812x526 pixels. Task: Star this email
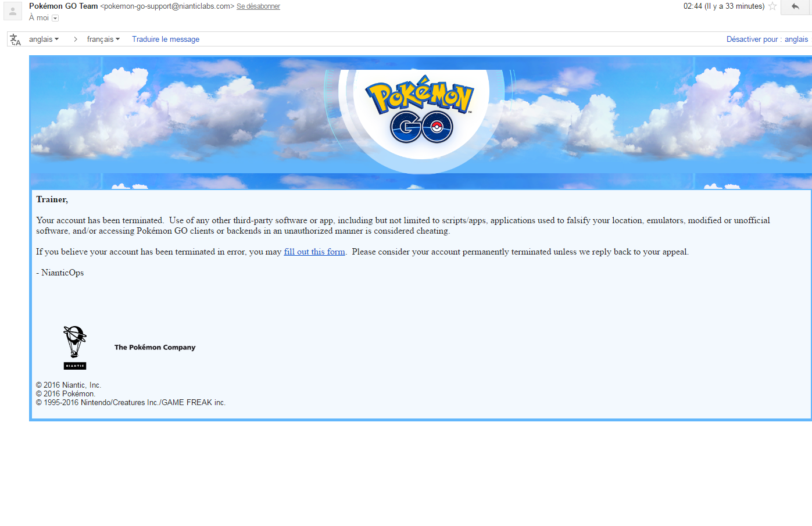(772, 6)
